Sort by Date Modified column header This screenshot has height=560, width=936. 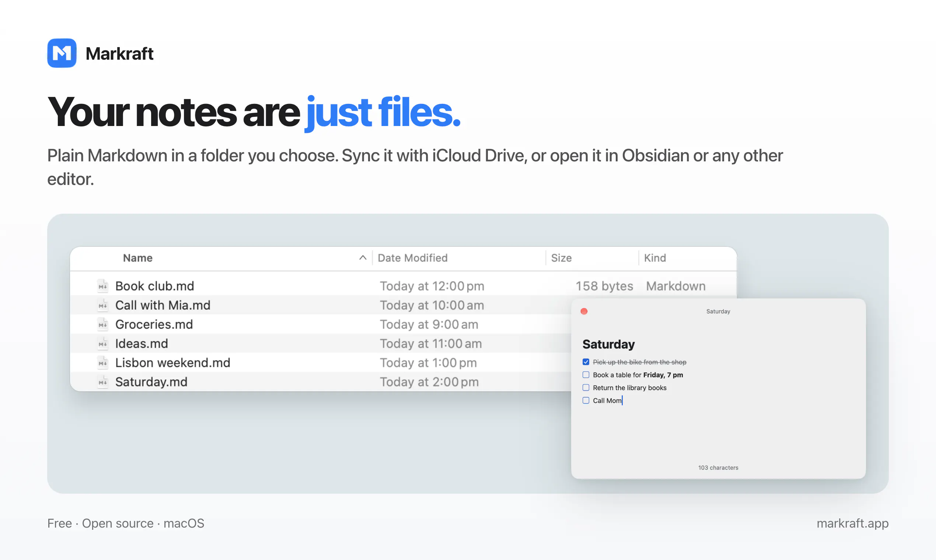click(412, 258)
